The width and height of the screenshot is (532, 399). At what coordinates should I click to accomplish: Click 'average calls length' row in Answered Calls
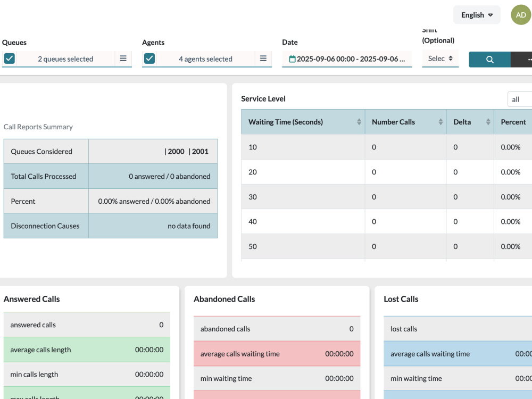point(87,350)
